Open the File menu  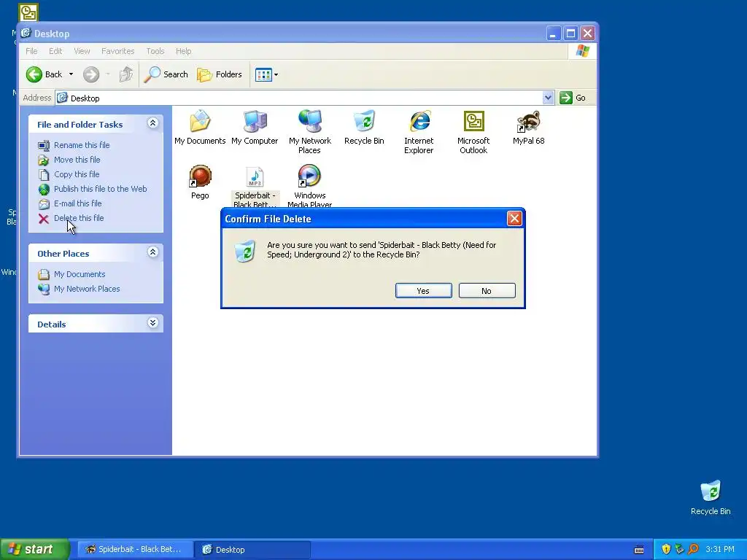(x=31, y=51)
